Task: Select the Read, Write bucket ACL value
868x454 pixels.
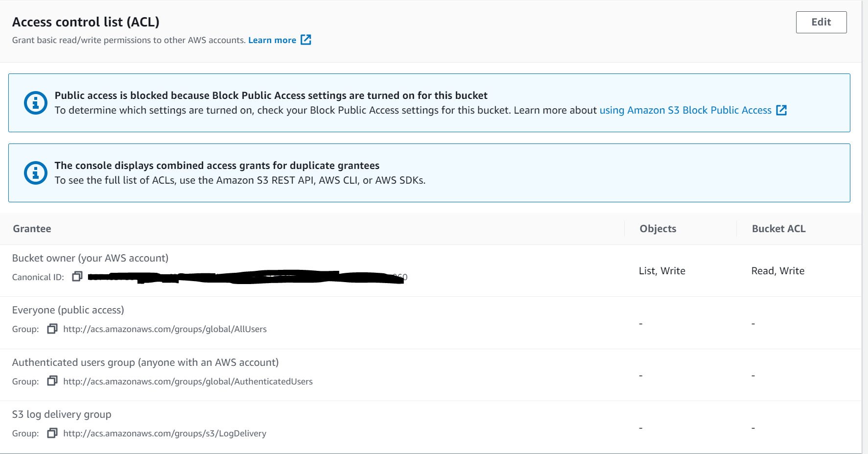Action: (777, 271)
